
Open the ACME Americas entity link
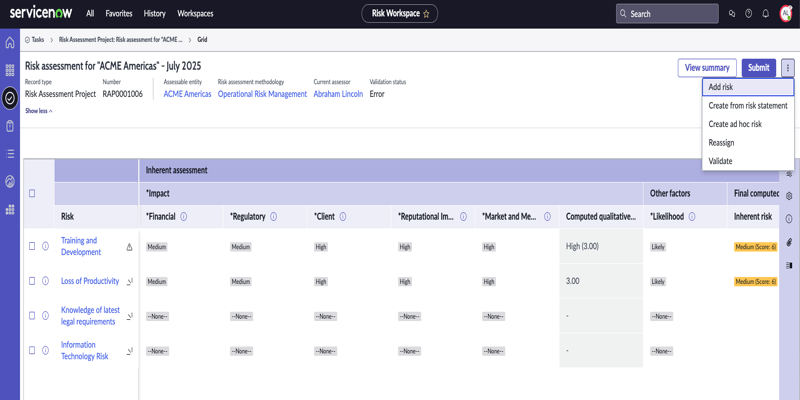pyautogui.click(x=187, y=94)
